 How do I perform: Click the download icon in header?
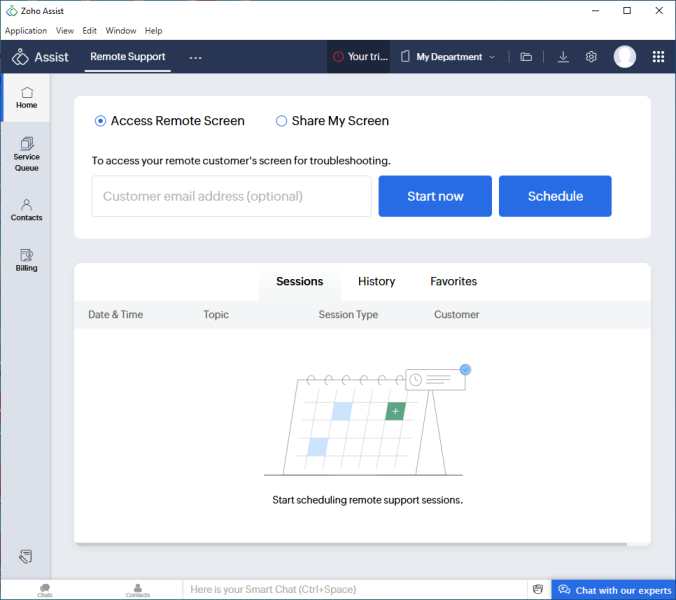coord(563,57)
